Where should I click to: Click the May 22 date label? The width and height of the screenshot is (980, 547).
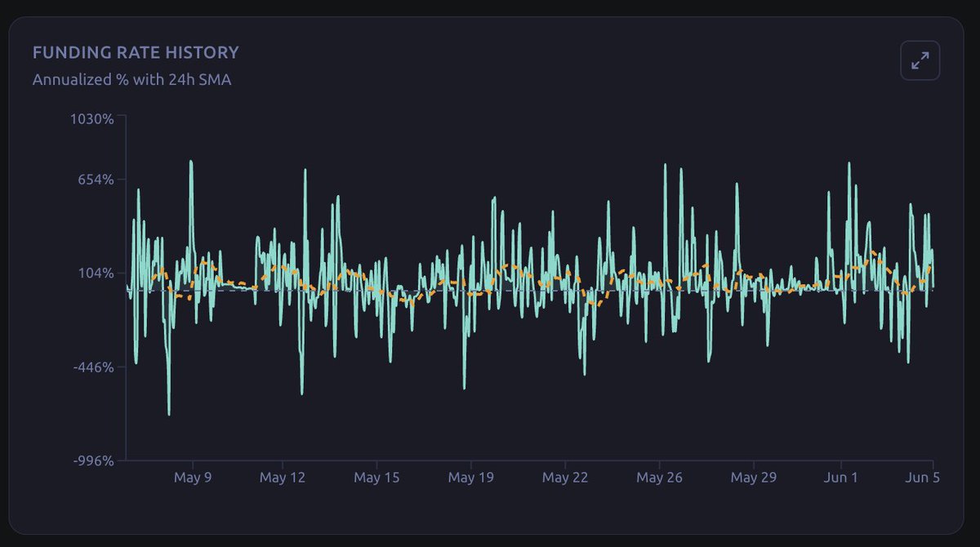(565, 478)
